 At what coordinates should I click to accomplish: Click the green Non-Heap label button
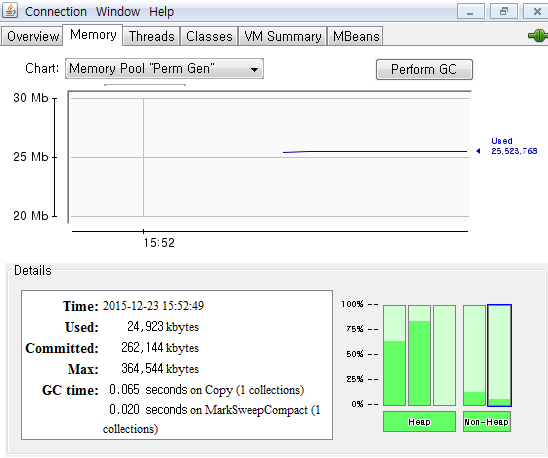point(487,422)
